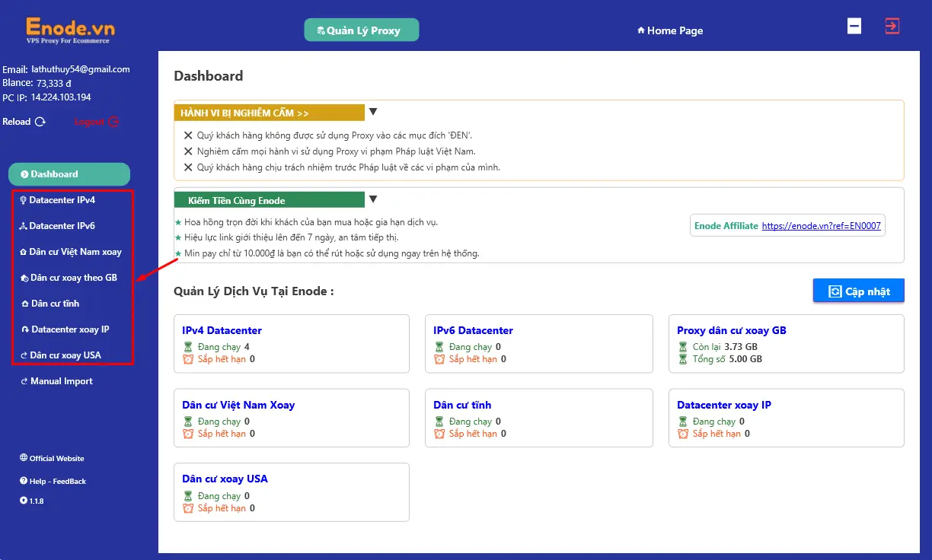
Task: Open Official Website globe icon
Action: (24, 458)
